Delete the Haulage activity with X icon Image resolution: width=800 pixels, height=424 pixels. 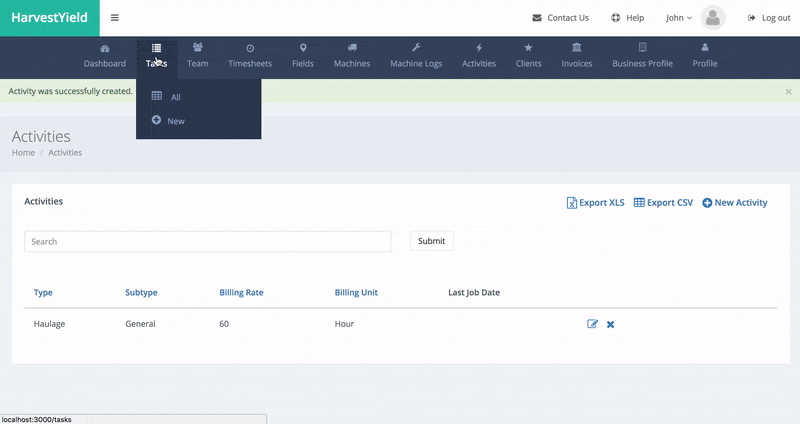tap(611, 324)
